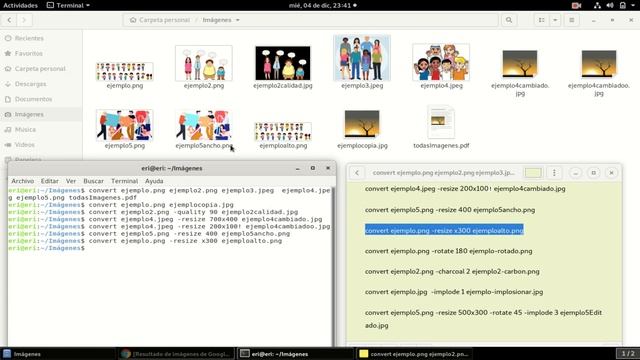
Task: Select ejemploalto.png thumbnail
Action: click(x=283, y=131)
